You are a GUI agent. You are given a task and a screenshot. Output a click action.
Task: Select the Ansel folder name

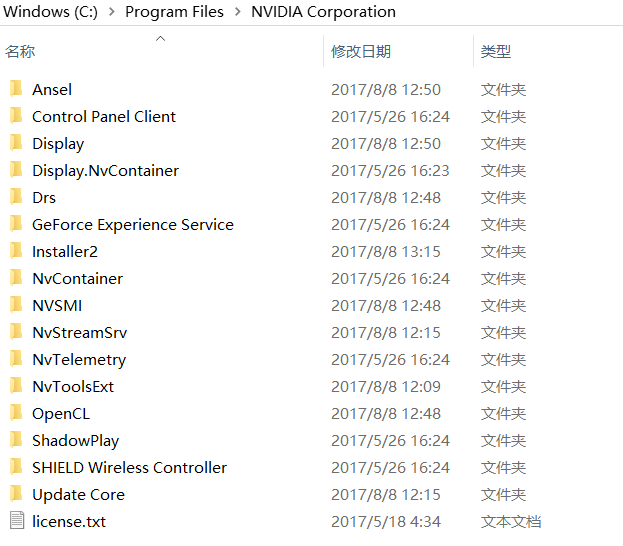tap(52, 90)
